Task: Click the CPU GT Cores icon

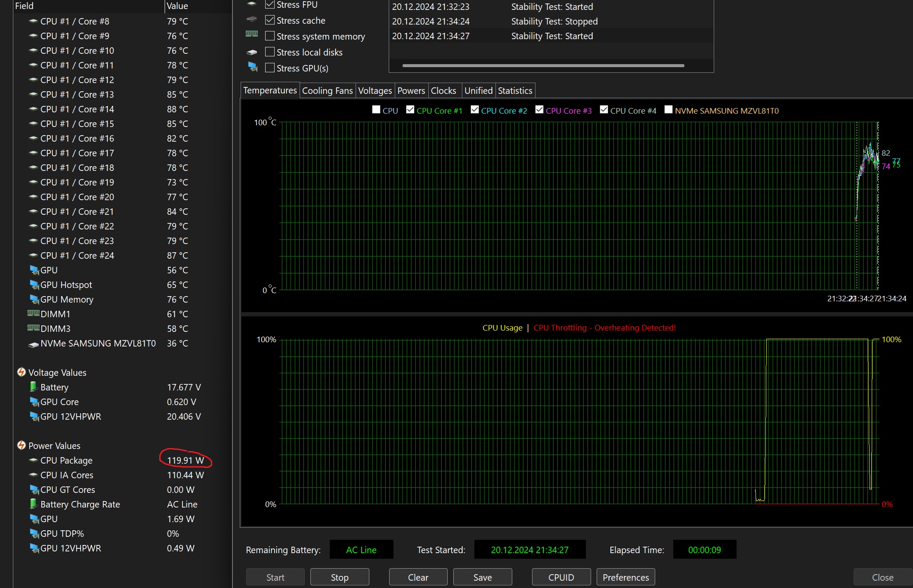Action: click(x=34, y=489)
